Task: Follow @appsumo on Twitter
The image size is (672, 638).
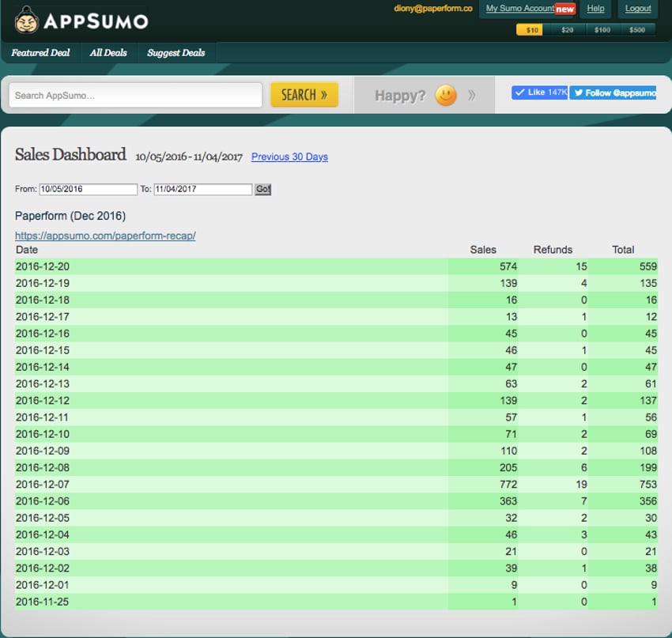Action: point(613,92)
